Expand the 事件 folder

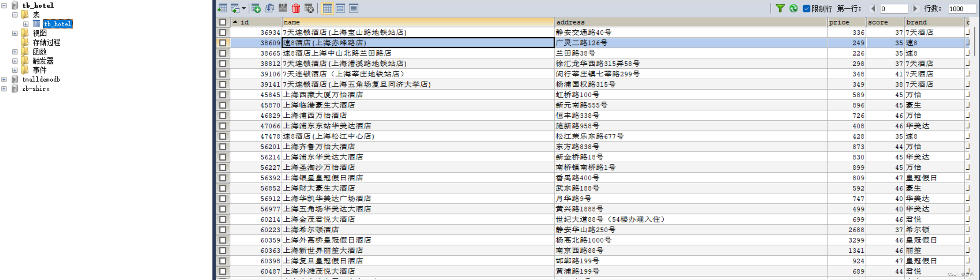pyautogui.click(x=15, y=70)
